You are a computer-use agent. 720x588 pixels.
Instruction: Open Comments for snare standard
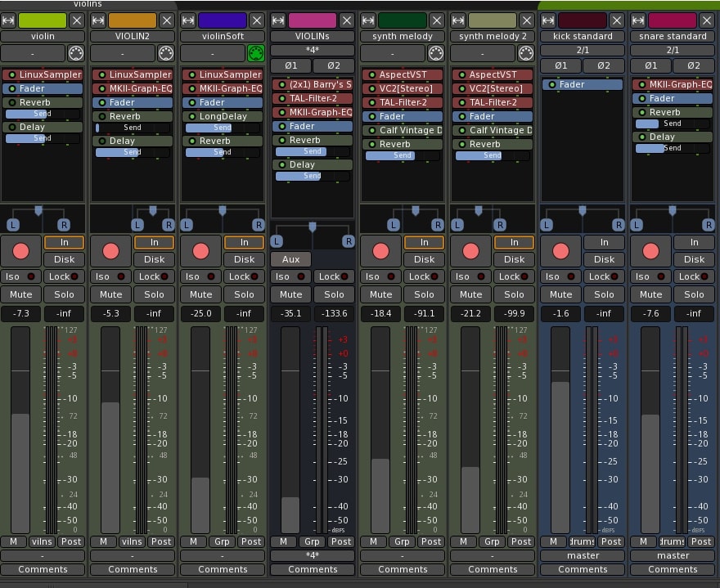click(673, 569)
